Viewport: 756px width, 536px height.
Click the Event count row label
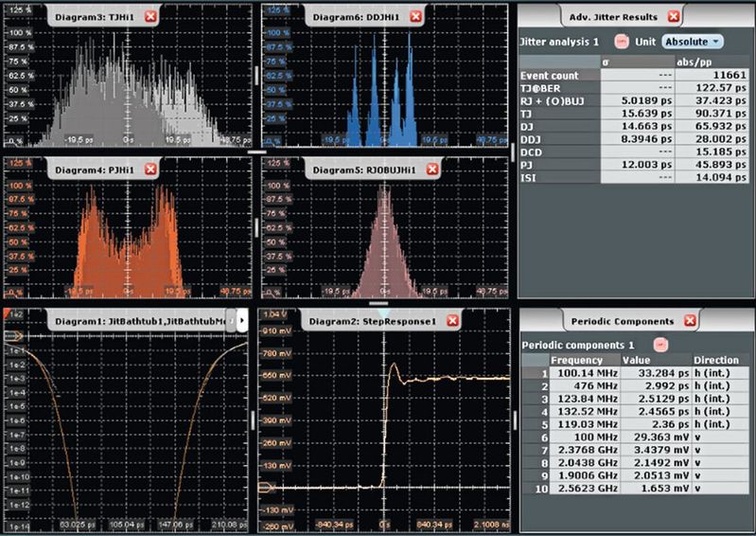pos(559,75)
